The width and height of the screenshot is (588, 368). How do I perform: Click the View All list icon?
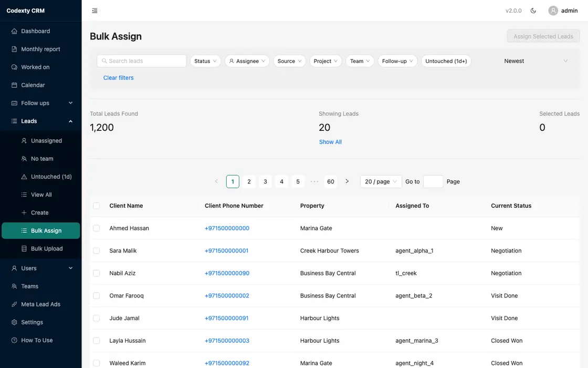(x=24, y=195)
